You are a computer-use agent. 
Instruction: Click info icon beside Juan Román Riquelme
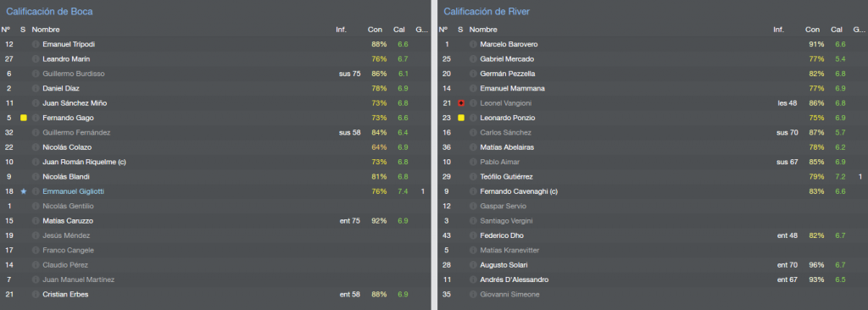tap(36, 162)
